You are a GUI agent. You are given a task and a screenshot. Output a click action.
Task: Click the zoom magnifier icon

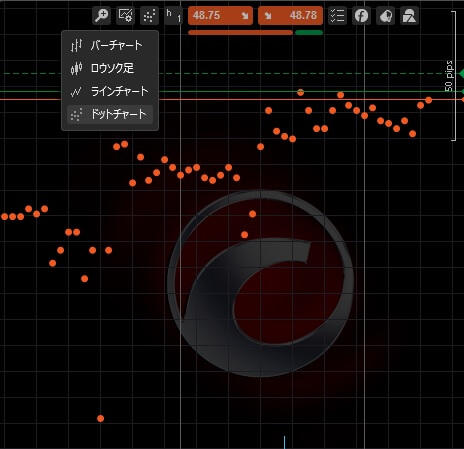click(x=101, y=15)
